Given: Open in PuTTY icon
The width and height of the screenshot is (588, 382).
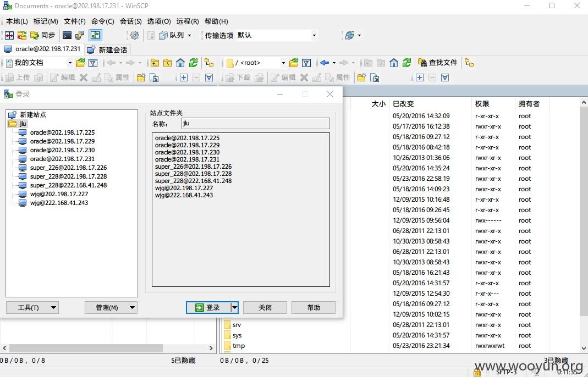Looking at the screenshot, I should point(80,35).
